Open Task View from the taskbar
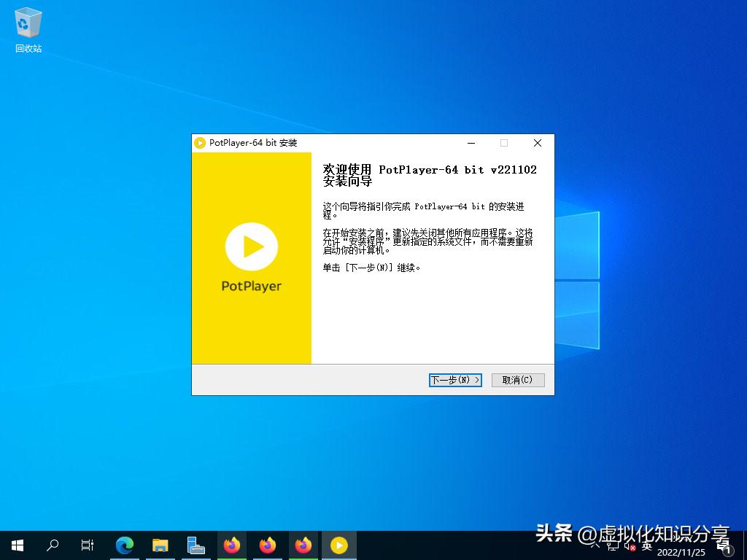This screenshot has height=560, width=747. point(88,545)
